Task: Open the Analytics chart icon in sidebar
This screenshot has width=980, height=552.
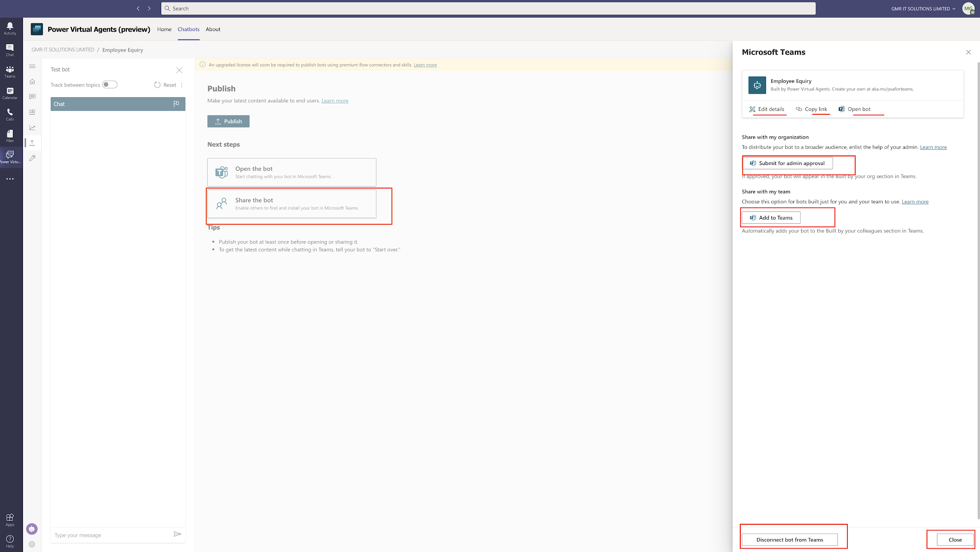Action: click(x=32, y=128)
